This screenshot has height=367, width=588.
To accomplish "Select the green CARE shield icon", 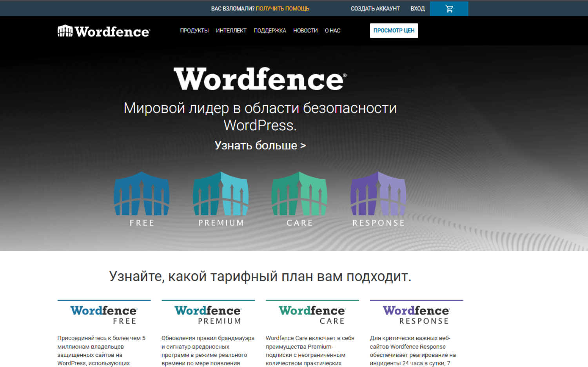I will [299, 194].
